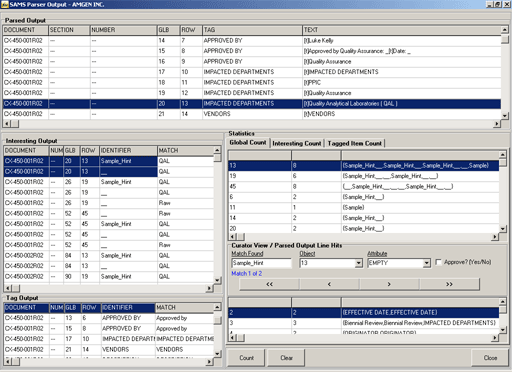Click the TAG column header in Parsed Output
The image size is (512, 372).
(x=252, y=30)
